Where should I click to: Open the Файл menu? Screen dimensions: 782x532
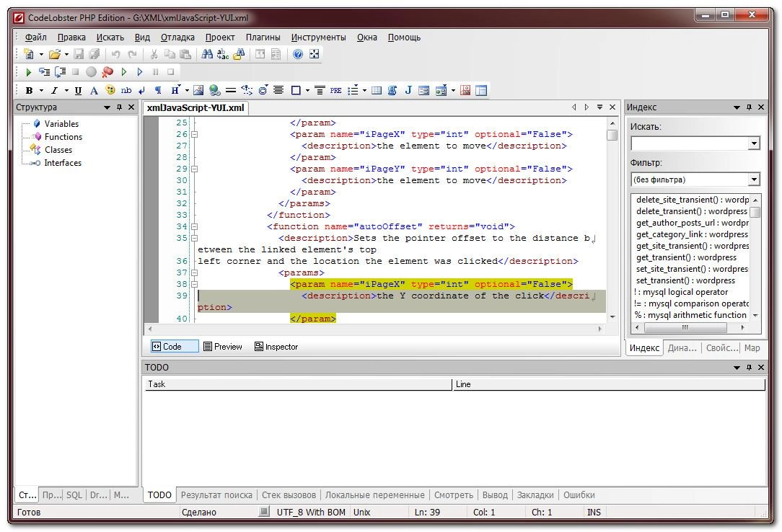click(36, 37)
